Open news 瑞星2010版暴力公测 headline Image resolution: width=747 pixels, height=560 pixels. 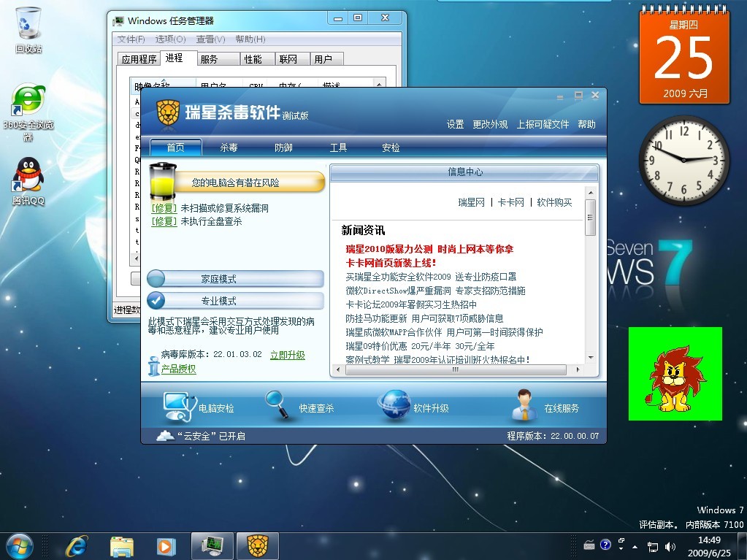[429, 249]
